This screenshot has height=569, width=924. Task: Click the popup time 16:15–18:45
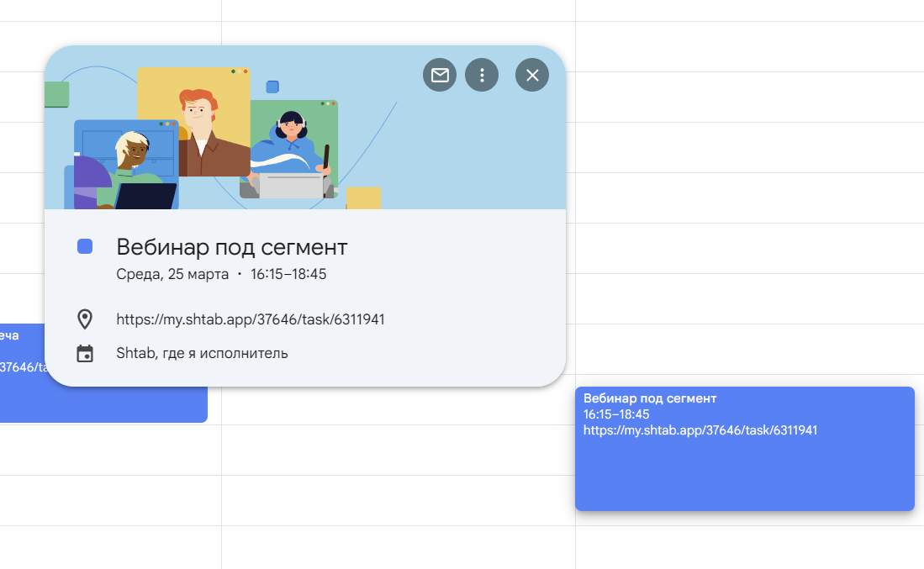tap(288, 274)
